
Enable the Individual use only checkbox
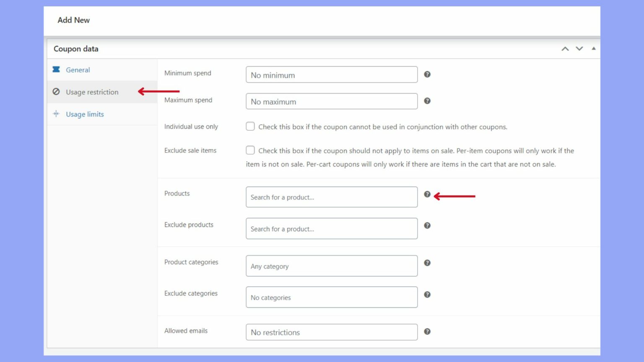click(x=250, y=126)
